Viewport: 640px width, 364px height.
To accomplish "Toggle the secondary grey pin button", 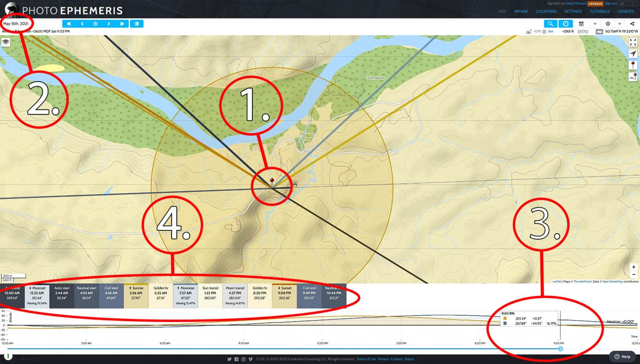I will [633, 77].
